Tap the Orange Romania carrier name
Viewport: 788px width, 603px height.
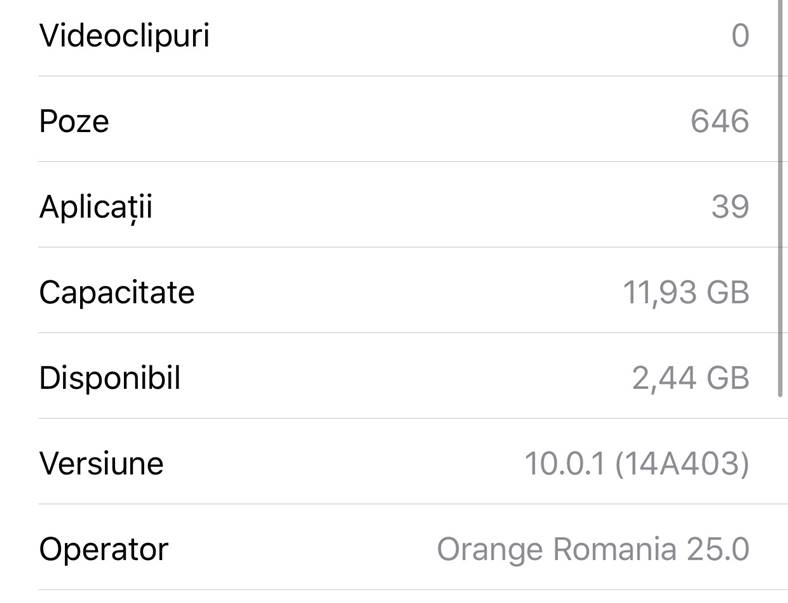(x=557, y=550)
